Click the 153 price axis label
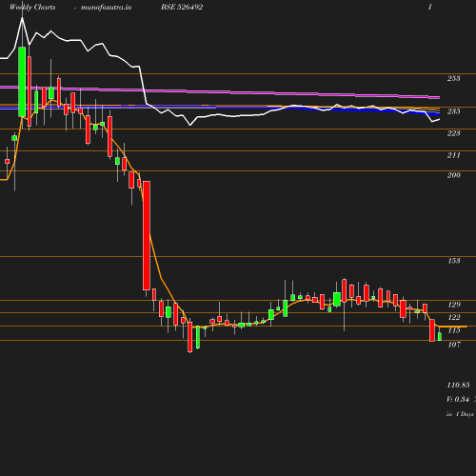The image size is (476, 476). (x=454, y=261)
